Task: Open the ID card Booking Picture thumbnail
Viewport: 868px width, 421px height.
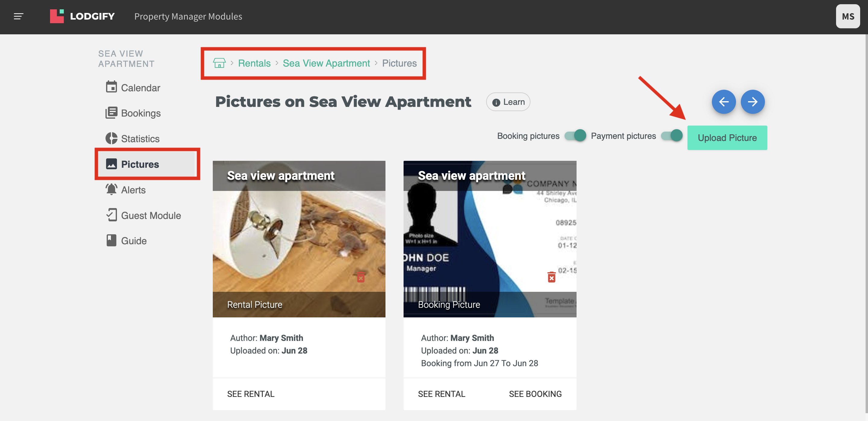Action: pyautogui.click(x=489, y=239)
